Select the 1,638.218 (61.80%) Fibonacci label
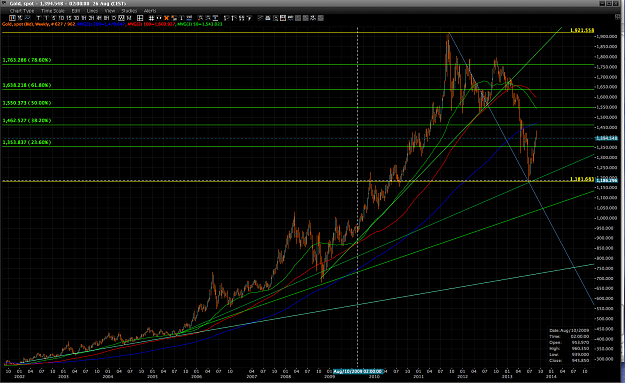Image resolution: width=625 pixels, height=383 pixels. [x=27, y=85]
